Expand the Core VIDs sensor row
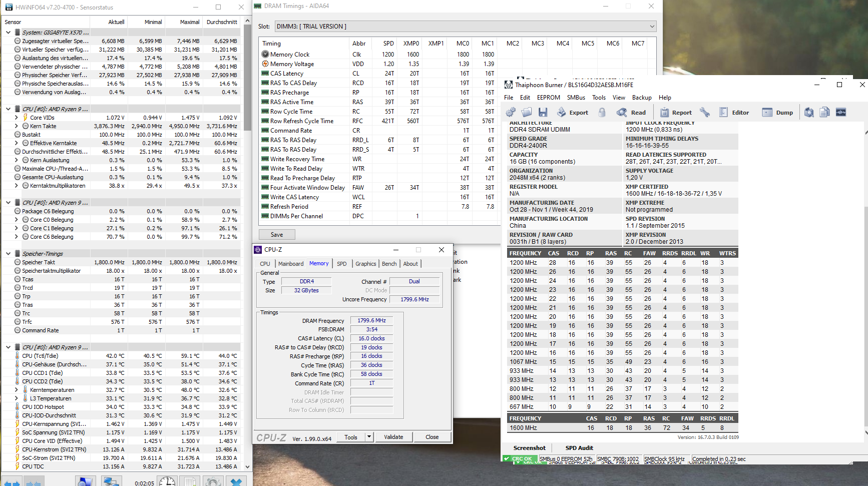 [17, 118]
